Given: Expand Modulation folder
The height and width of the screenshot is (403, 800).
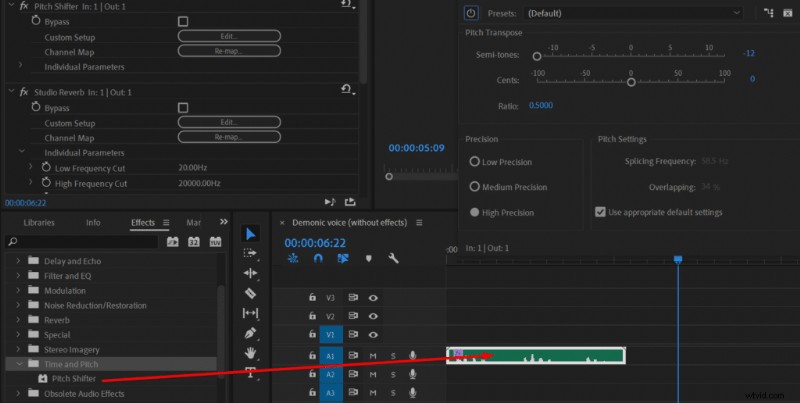Looking at the screenshot, I should 18,290.
